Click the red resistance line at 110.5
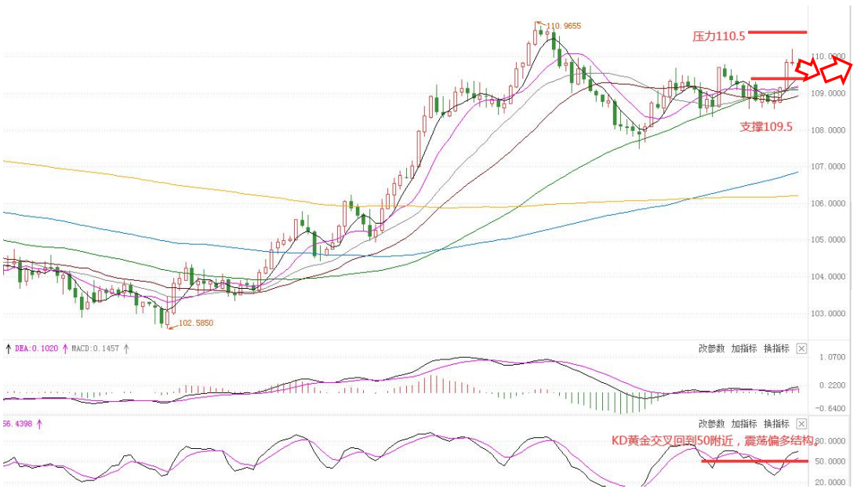 (776, 32)
